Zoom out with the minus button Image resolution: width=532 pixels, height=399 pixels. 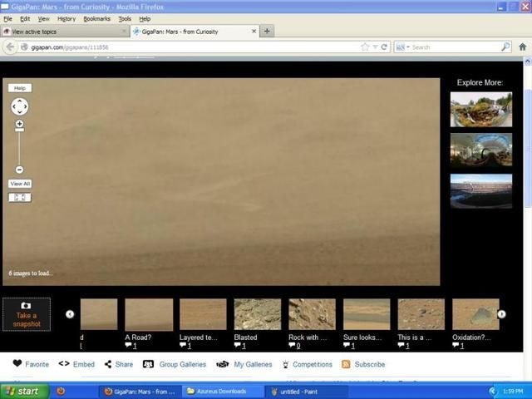click(19, 170)
